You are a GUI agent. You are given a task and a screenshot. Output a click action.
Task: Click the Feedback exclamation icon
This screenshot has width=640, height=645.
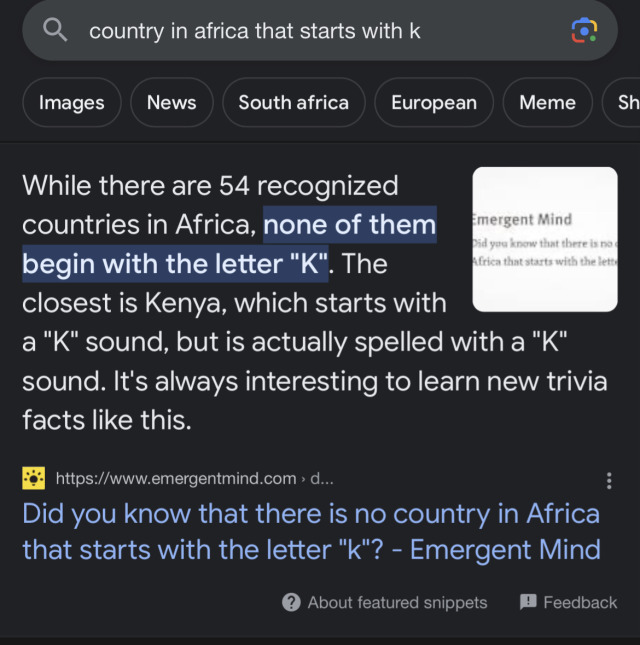pos(528,602)
